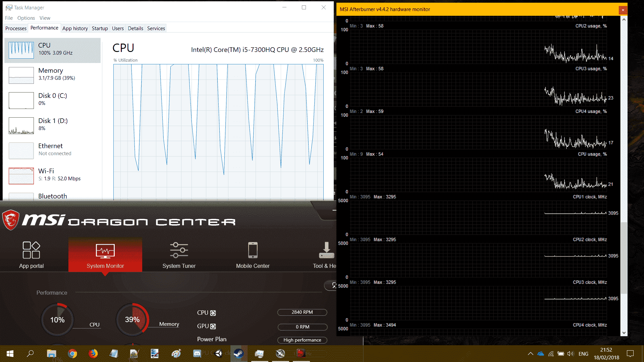Open the Windows Start menu

(x=10, y=354)
